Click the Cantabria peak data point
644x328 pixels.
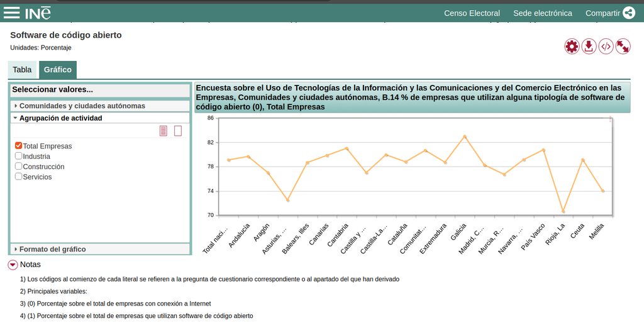point(347,149)
